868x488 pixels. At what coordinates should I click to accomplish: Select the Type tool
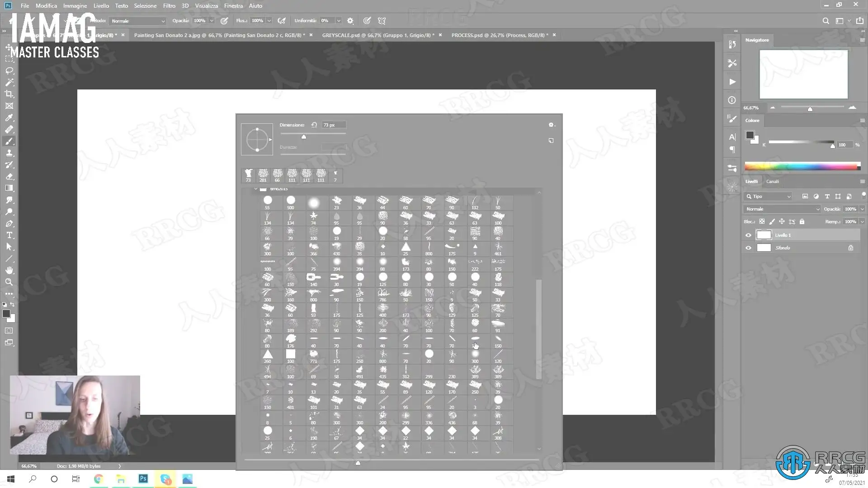click(9, 235)
